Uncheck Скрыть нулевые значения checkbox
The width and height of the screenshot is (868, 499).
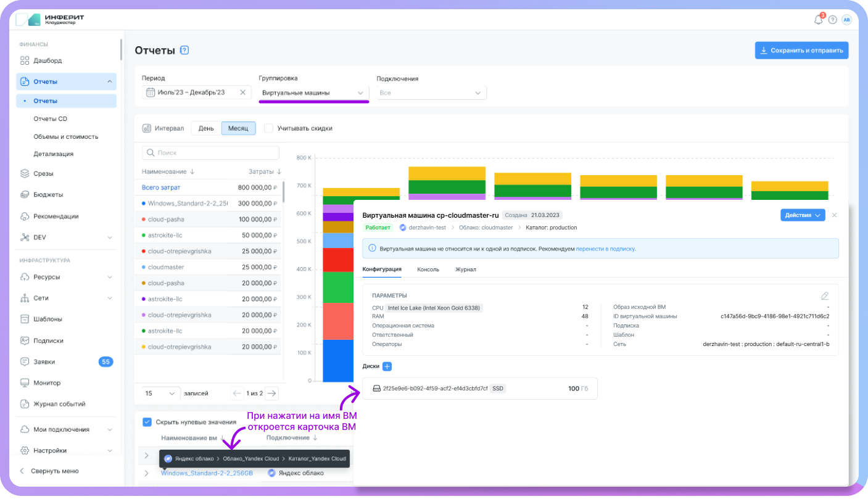[x=147, y=422]
